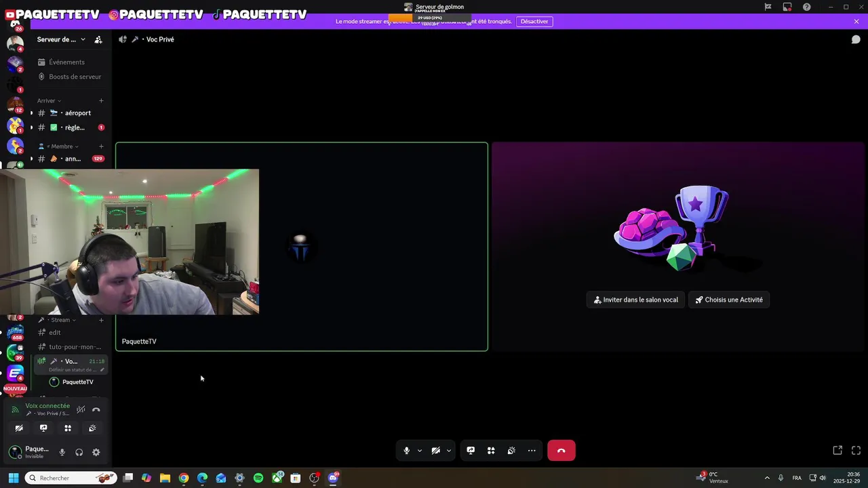This screenshot has width=868, height=488.
Task: Add a channel to the Arriver category
Action: pos(101,101)
